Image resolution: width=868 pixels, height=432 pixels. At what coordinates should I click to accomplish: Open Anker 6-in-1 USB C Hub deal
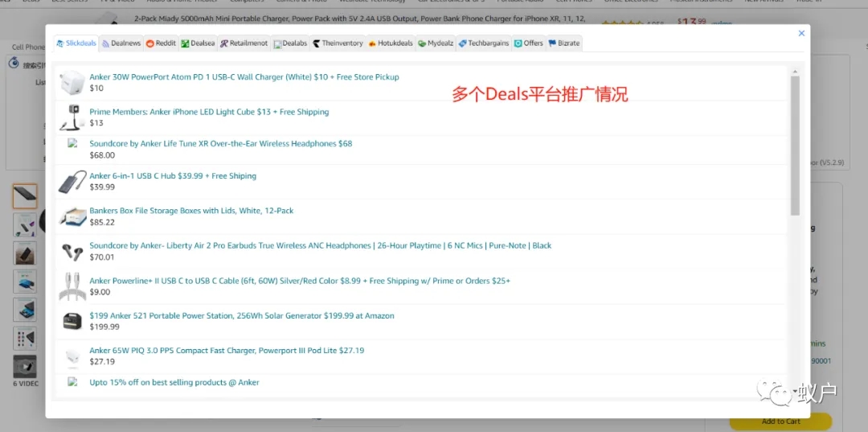[x=173, y=176]
